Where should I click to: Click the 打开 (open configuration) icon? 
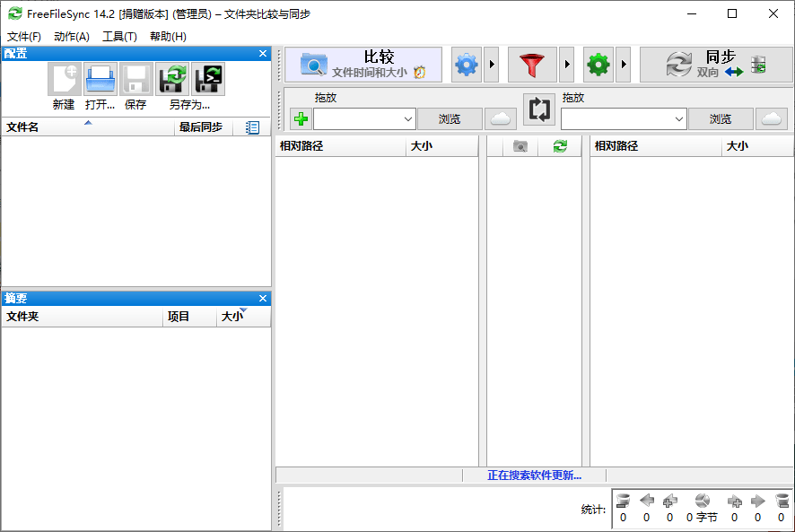click(x=100, y=79)
